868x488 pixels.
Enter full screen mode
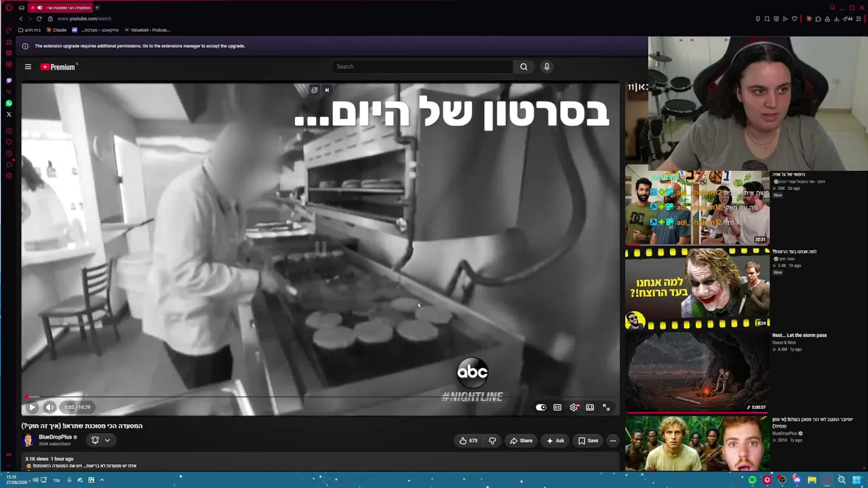click(x=606, y=407)
